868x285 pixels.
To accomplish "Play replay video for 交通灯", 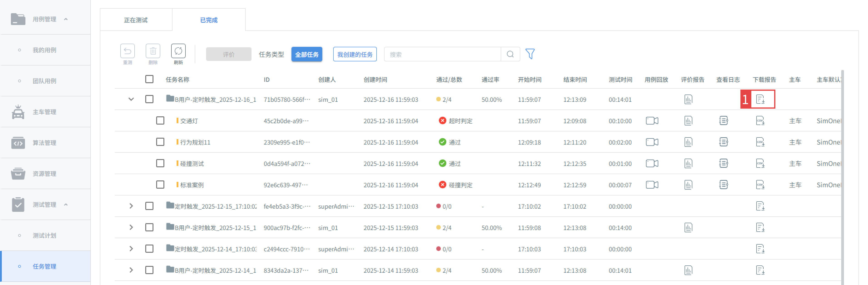I will point(652,121).
